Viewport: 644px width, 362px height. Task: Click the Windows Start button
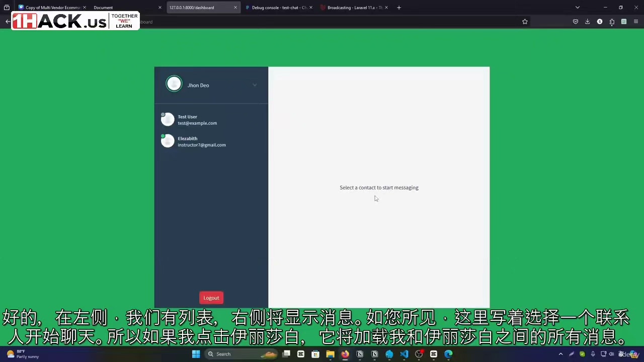tap(196, 354)
